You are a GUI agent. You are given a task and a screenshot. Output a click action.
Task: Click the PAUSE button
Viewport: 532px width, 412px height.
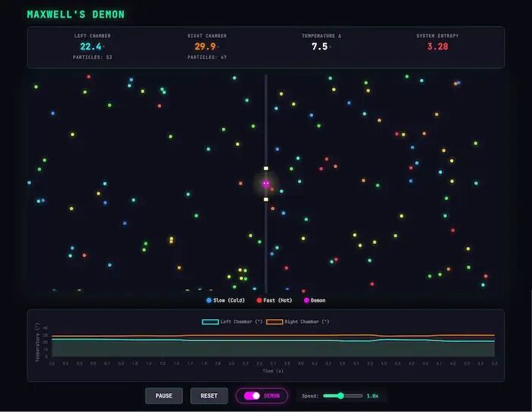click(x=164, y=396)
